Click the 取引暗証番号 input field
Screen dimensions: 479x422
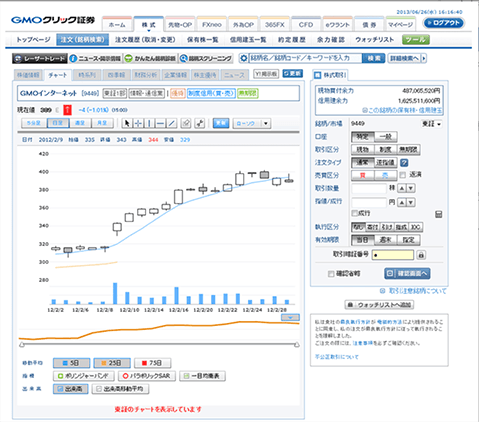point(393,255)
